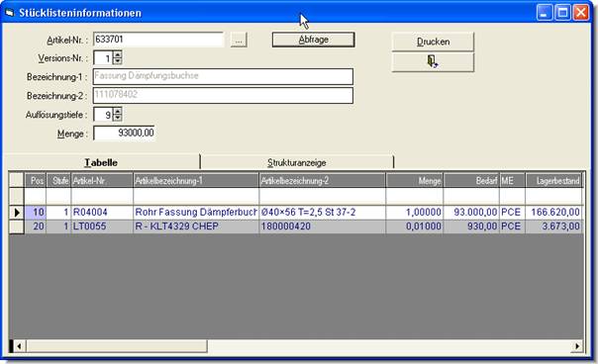Viewport: 598px width, 364px height.
Task: Click the Lagerbestand cell 166.620,00
Action: click(553, 213)
